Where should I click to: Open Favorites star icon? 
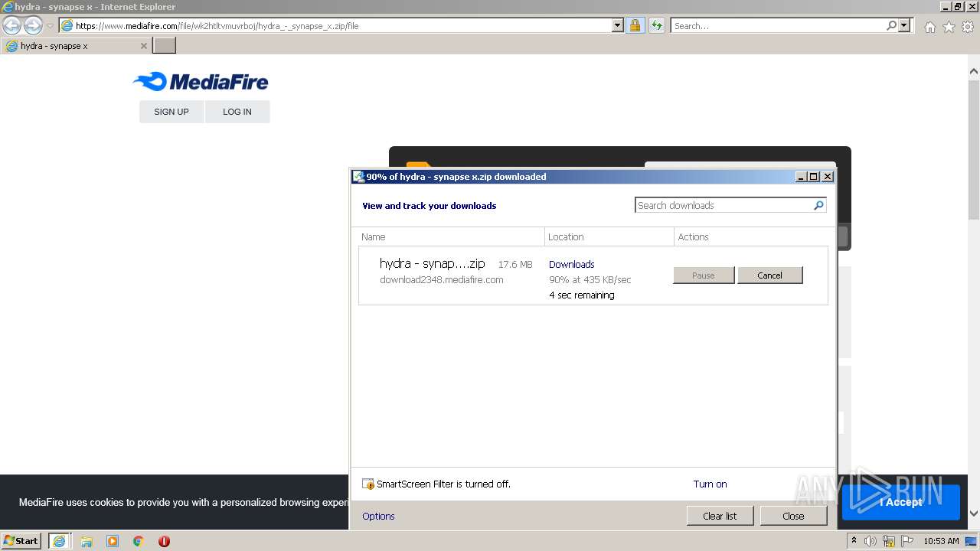point(949,27)
